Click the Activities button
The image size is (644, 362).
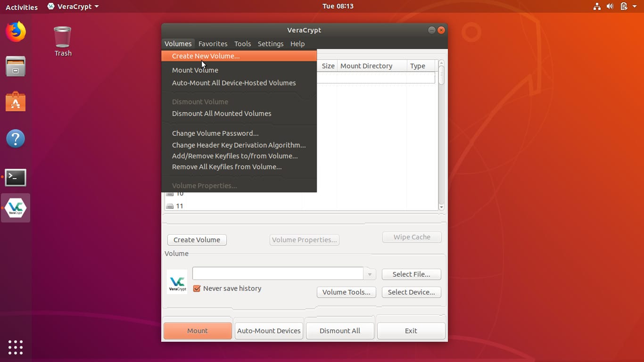pyautogui.click(x=22, y=7)
